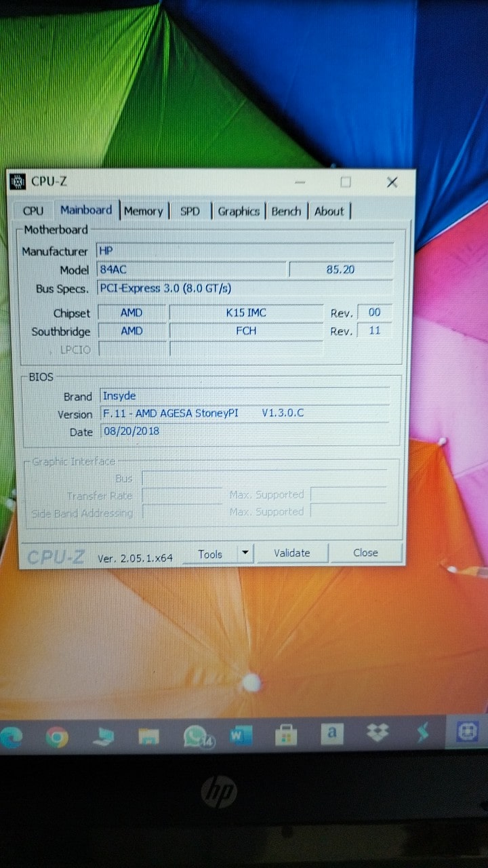Open the Graphics tab
This screenshot has height=868, width=488.
pos(239,212)
